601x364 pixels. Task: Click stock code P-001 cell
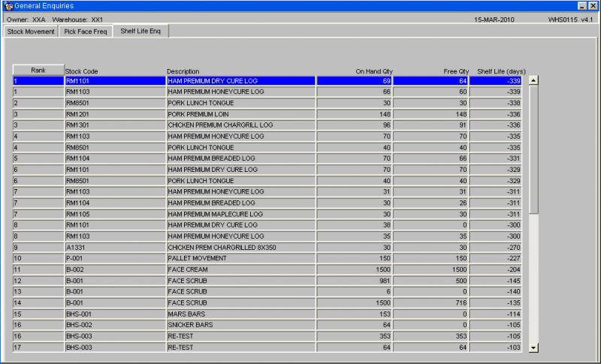pos(115,258)
